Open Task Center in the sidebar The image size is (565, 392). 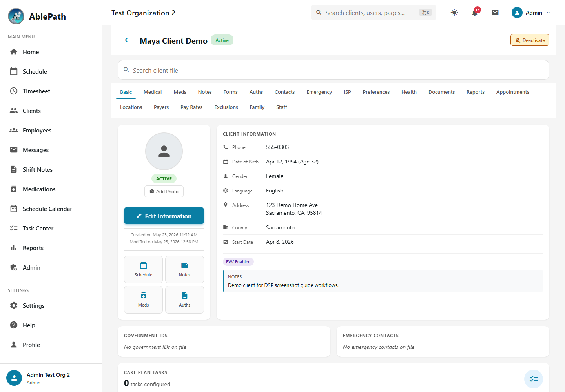click(51, 228)
